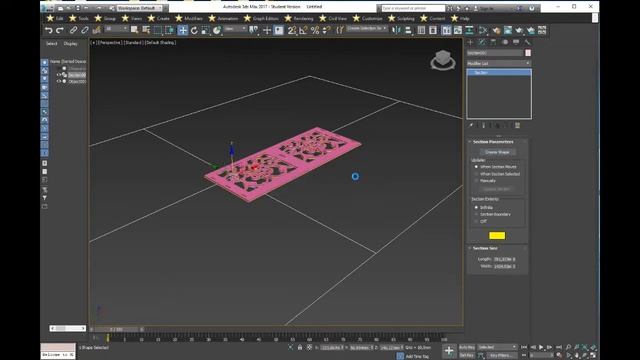Click the Play Animation button

541,347
